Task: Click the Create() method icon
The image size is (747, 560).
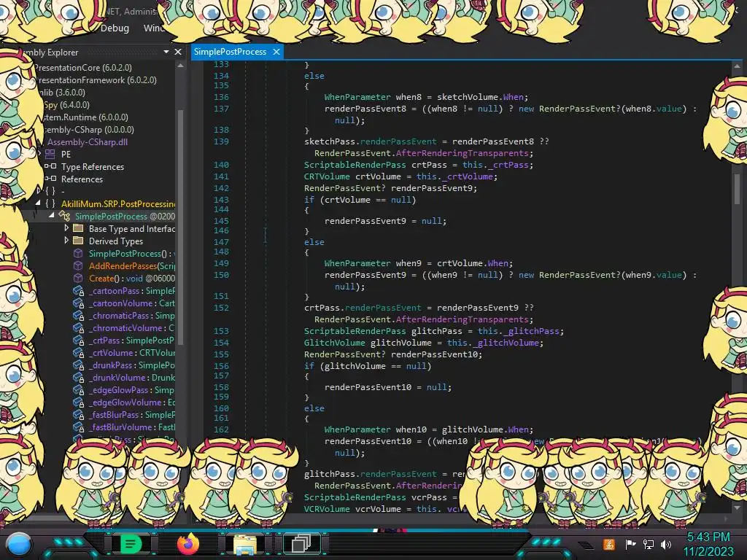Action: point(78,278)
